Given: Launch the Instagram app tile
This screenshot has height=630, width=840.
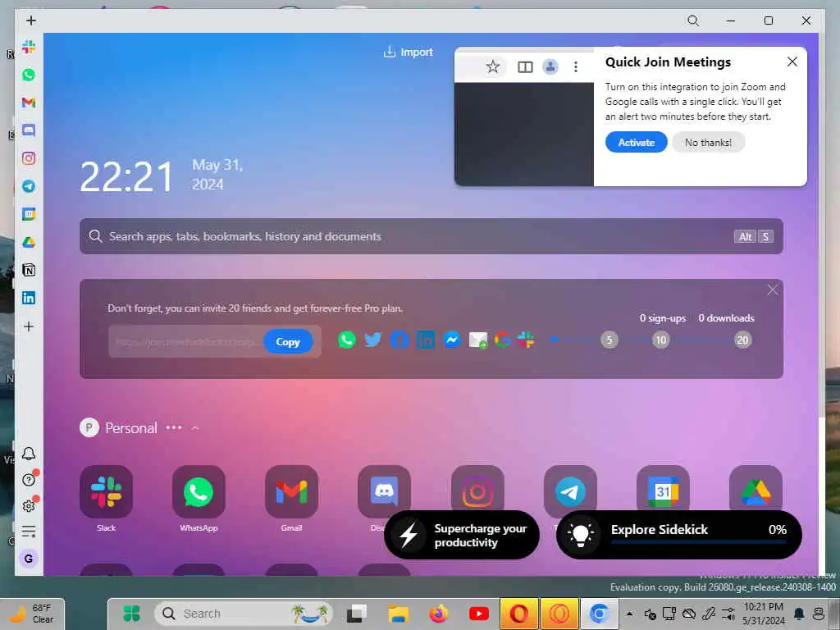Looking at the screenshot, I should tap(477, 489).
